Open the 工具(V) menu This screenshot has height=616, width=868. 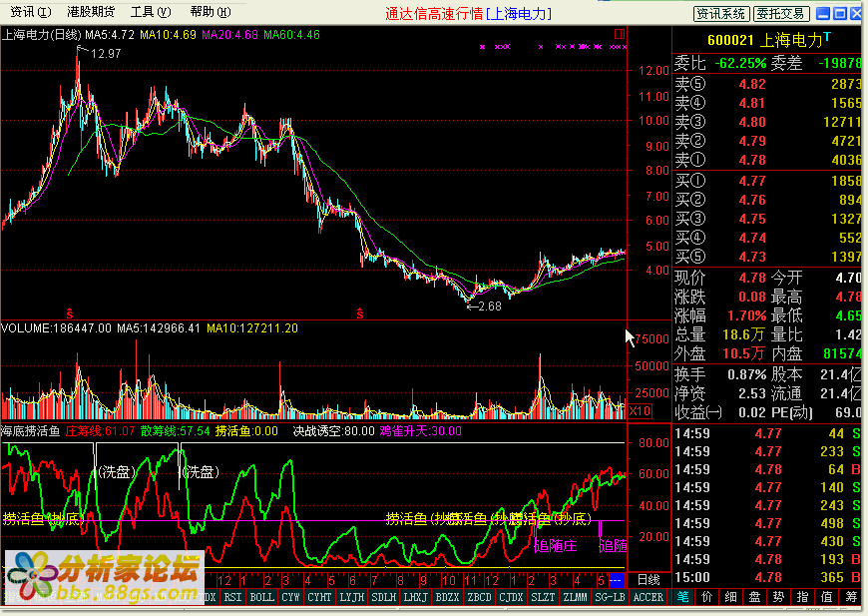tap(151, 12)
